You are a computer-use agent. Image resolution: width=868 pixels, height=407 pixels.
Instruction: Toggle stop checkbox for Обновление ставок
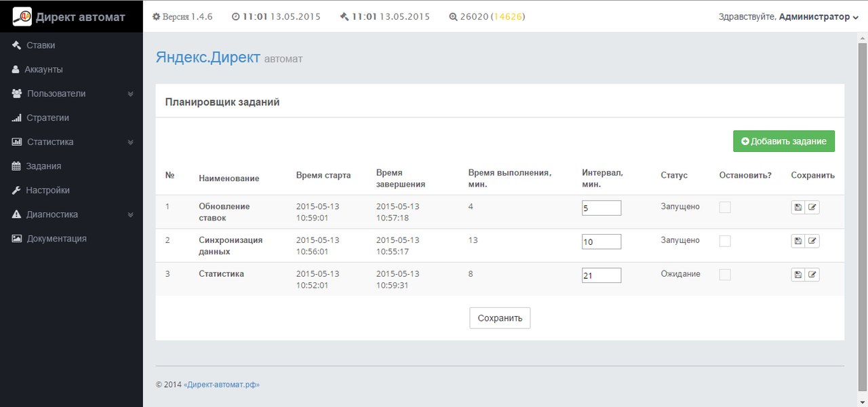pos(725,208)
